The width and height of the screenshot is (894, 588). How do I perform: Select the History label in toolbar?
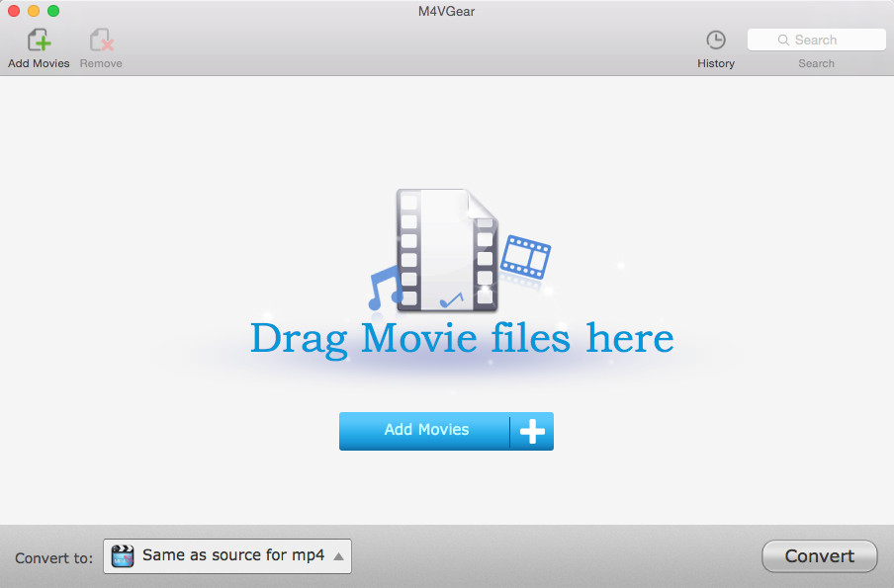click(x=715, y=63)
